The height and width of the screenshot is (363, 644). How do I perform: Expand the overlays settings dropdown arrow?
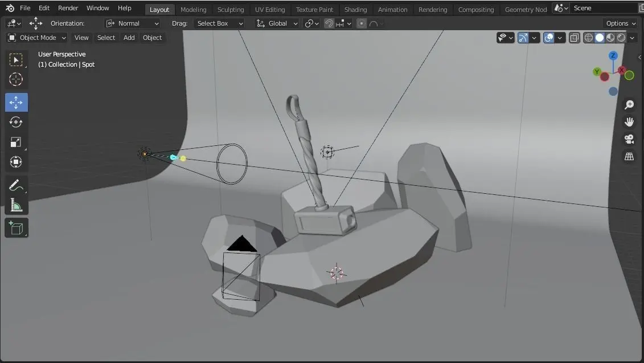559,38
